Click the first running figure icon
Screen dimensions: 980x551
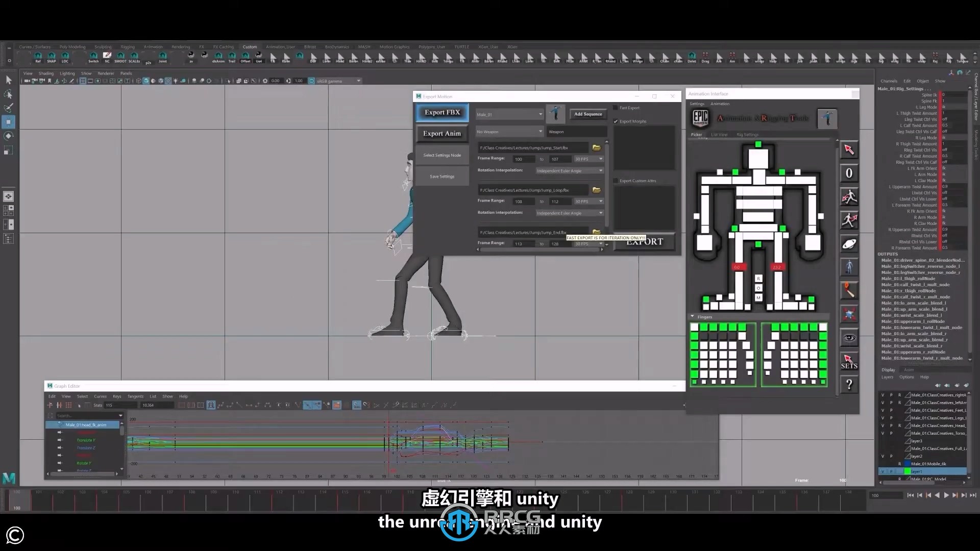[849, 197]
